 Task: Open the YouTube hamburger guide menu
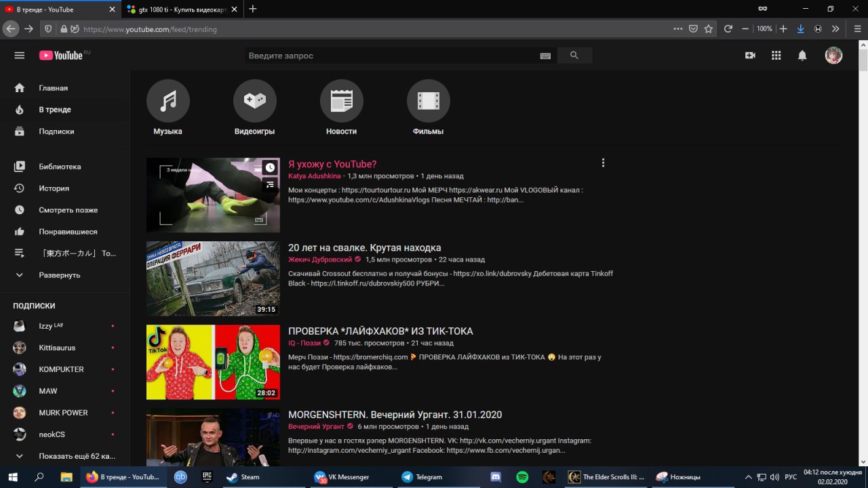click(19, 56)
